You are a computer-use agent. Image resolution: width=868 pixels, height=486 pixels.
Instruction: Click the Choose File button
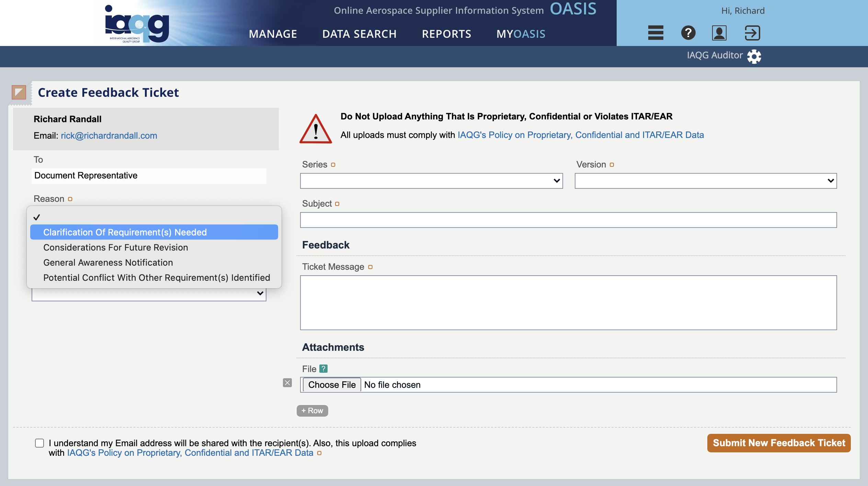point(332,384)
